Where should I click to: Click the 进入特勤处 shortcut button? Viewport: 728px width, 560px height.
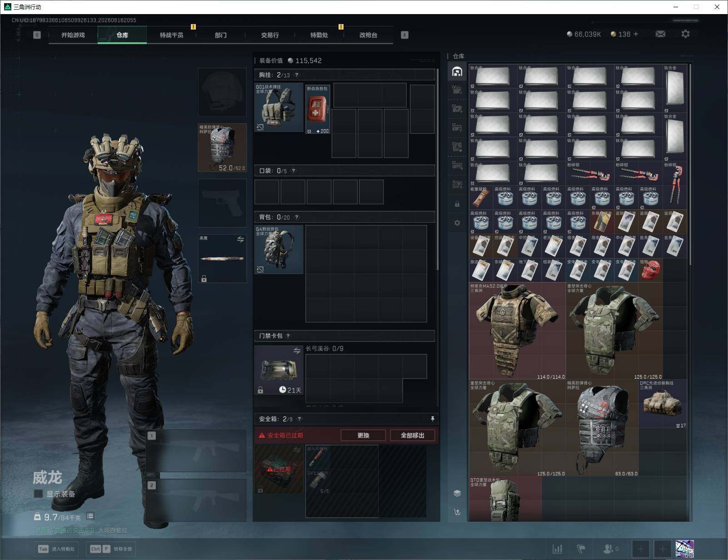pyautogui.click(x=57, y=549)
